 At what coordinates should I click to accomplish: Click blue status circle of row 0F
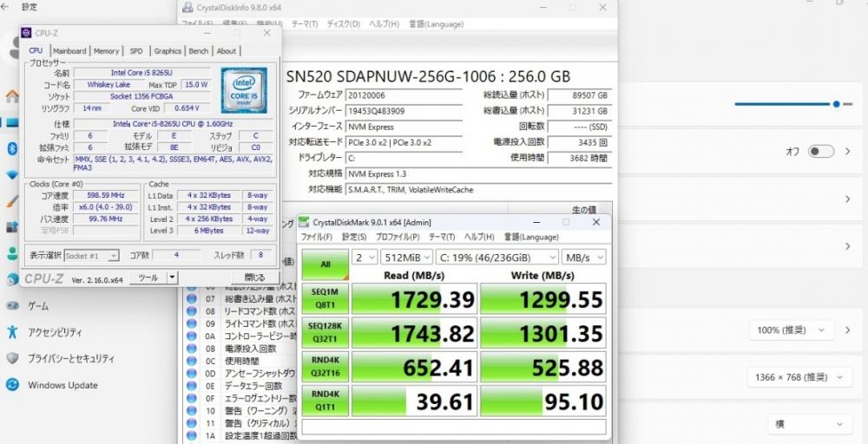192,398
